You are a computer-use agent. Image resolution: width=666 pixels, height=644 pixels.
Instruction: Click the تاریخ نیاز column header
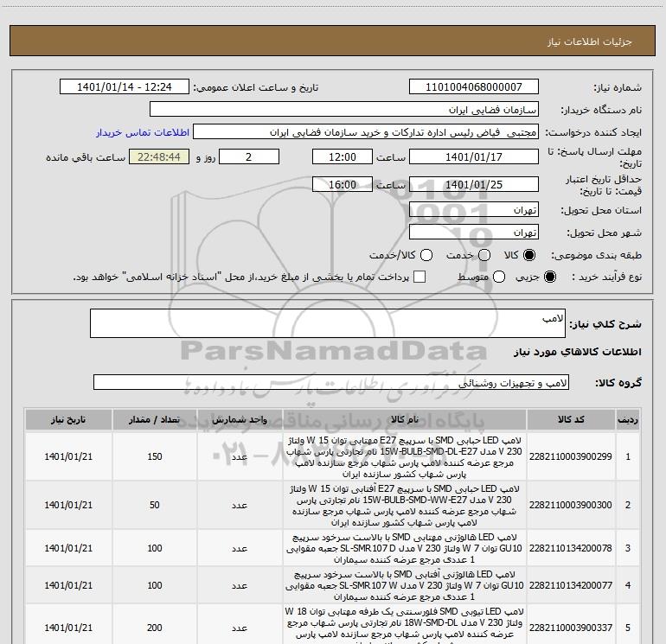68,419
